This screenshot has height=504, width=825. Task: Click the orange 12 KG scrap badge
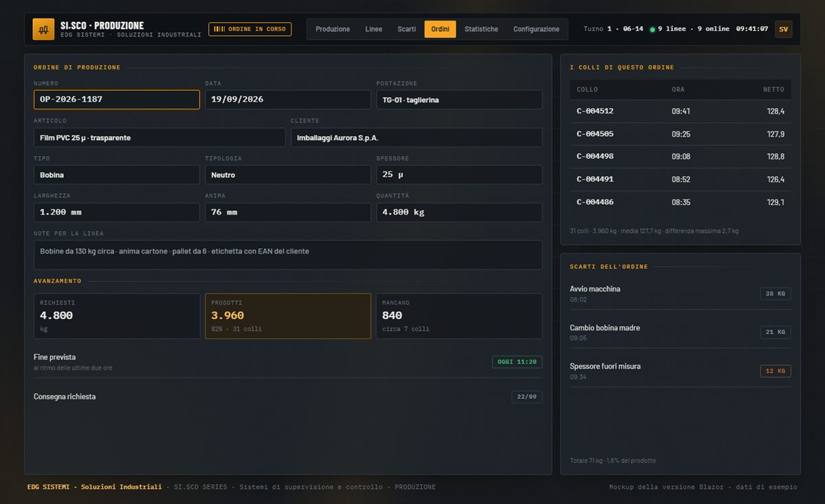pyautogui.click(x=775, y=371)
